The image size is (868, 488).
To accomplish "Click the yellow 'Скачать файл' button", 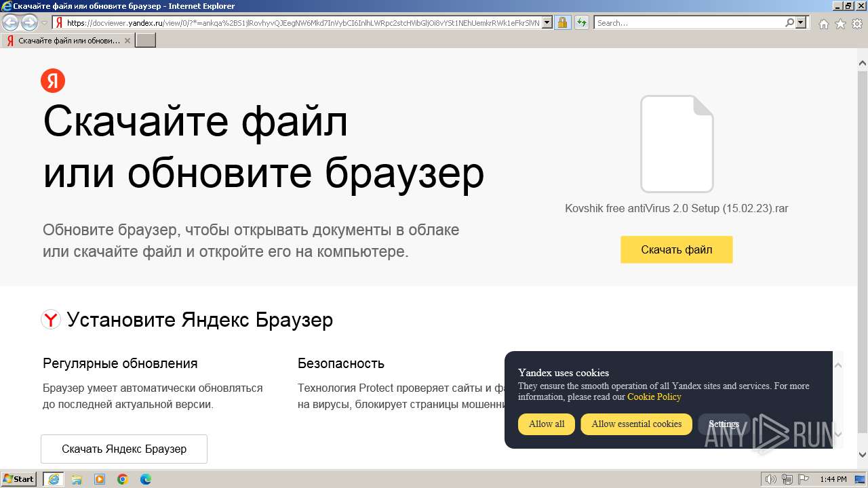I will pos(677,249).
